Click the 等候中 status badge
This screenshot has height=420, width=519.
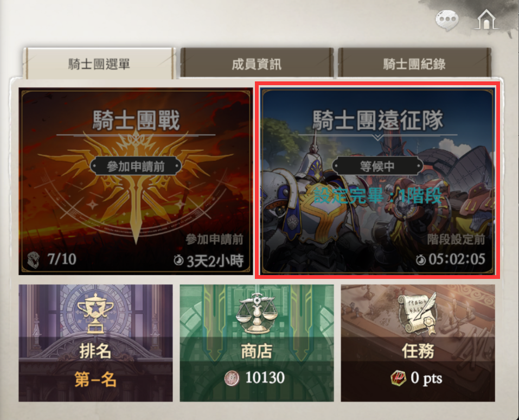click(377, 166)
